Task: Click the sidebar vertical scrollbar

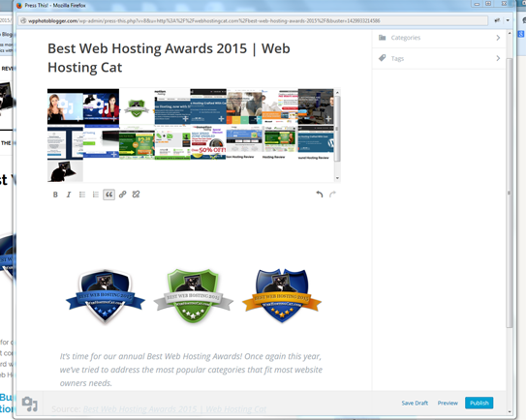Action: tap(510, 193)
